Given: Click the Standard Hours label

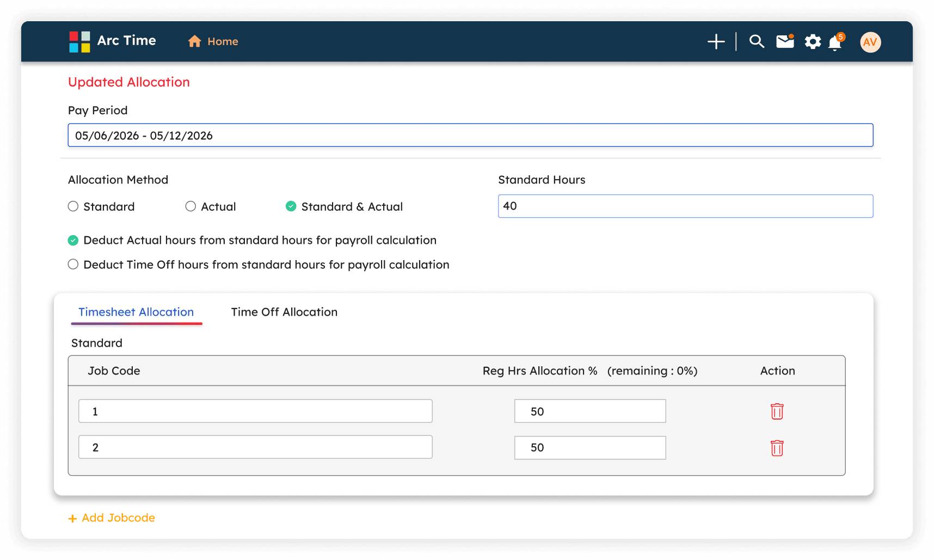Looking at the screenshot, I should click(542, 180).
